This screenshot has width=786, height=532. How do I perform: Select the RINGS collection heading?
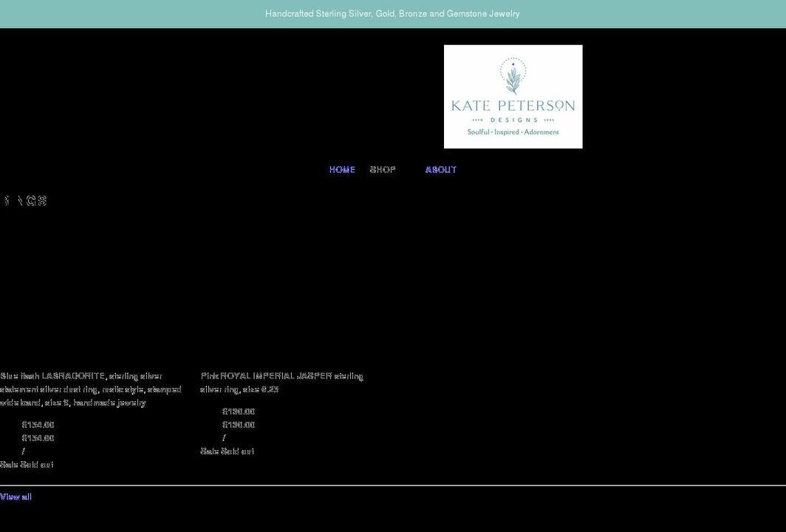pos(24,199)
